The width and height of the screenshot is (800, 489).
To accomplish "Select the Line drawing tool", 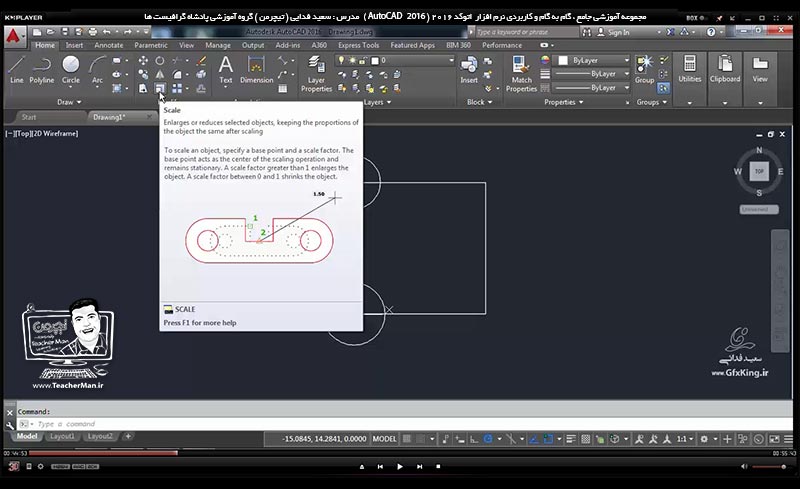I will click(x=16, y=69).
